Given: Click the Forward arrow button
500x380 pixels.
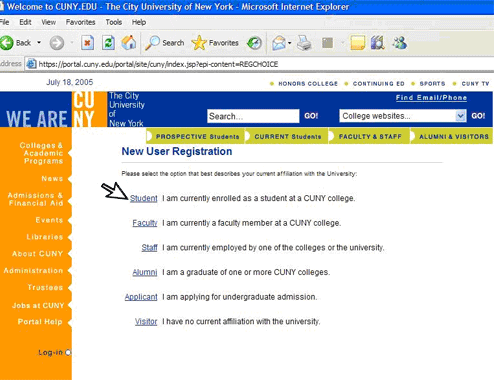Looking at the screenshot, I should (57, 43).
